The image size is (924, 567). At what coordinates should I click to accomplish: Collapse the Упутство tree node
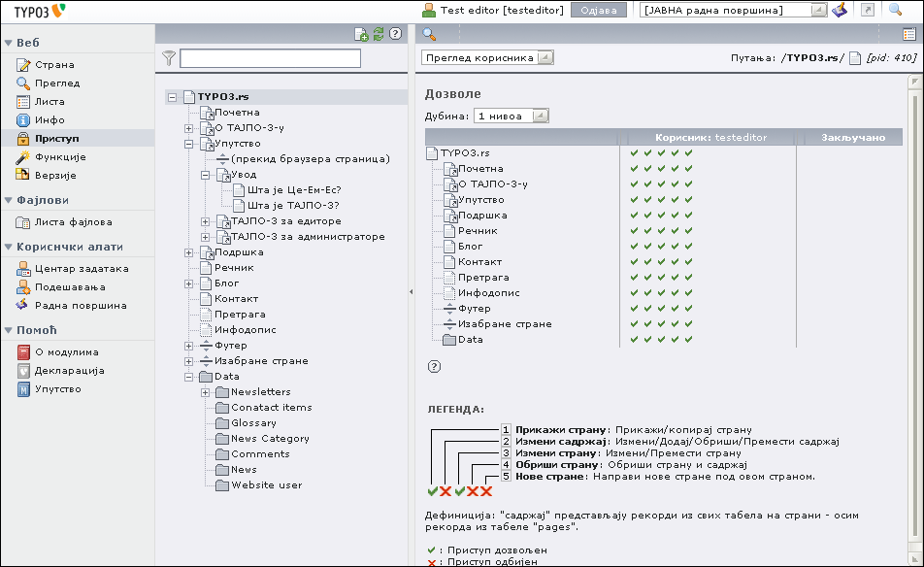click(188, 144)
